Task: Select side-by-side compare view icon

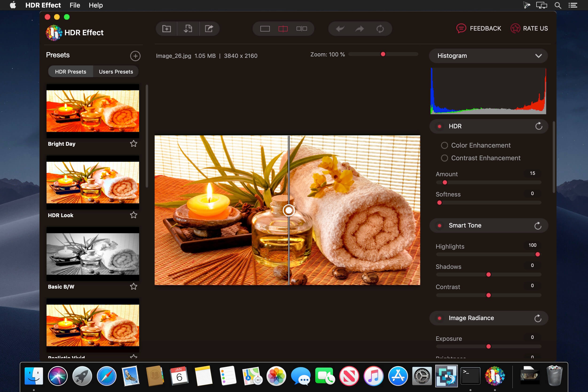Action: pyautogui.click(x=302, y=29)
